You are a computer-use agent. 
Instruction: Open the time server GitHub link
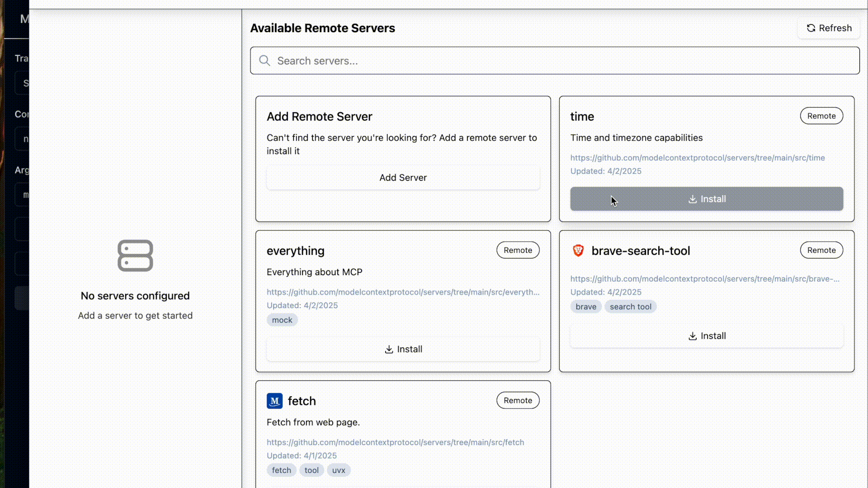pyautogui.click(x=697, y=158)
